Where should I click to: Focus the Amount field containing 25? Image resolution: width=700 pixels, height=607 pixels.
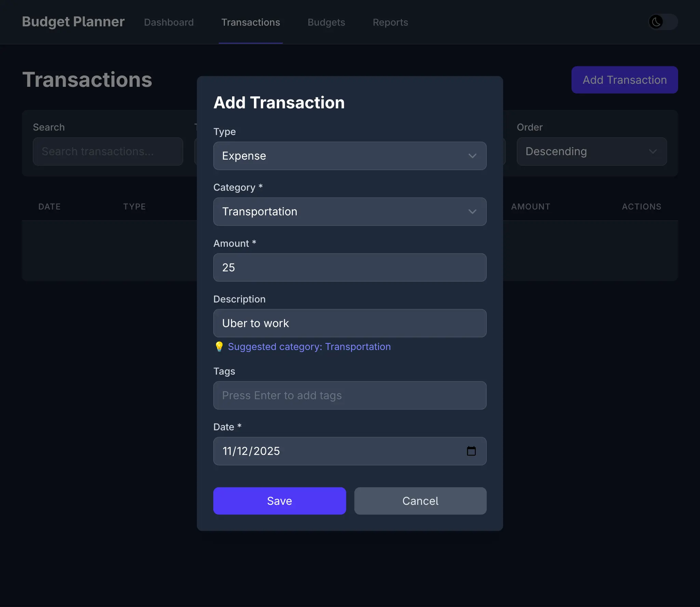[x=349, y=267]
